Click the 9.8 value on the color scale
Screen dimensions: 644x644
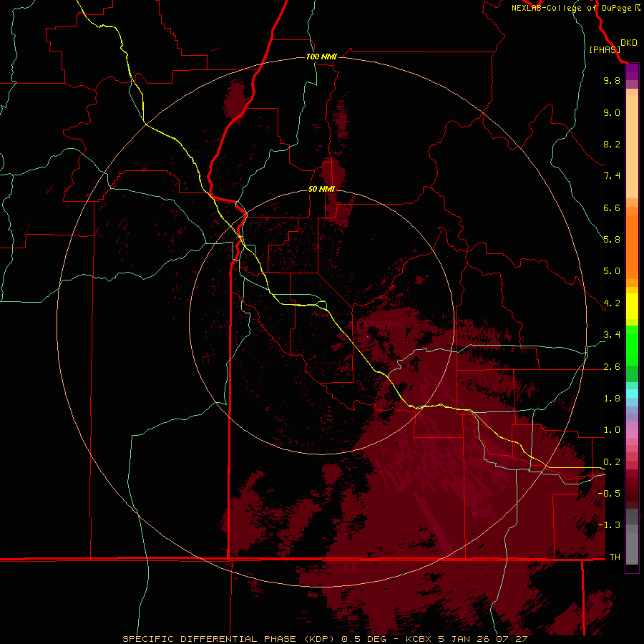coord(612,80)
